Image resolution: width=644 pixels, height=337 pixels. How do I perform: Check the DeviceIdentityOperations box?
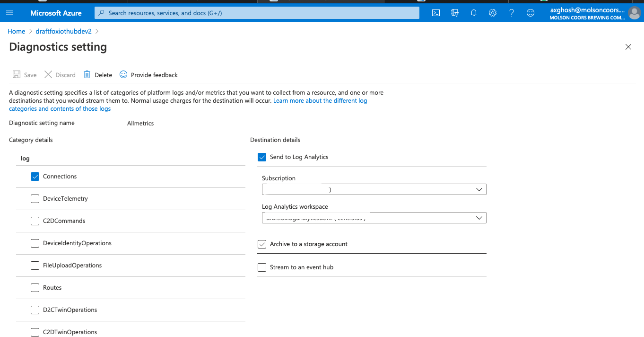pyautogui.click(x=35, y=243)
